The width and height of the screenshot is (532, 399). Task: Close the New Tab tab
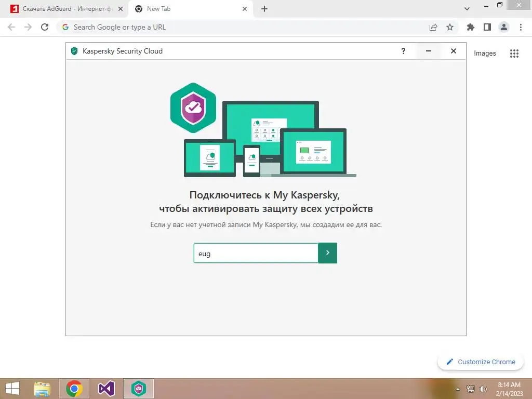pyautogui.click(x=245, y=9)
